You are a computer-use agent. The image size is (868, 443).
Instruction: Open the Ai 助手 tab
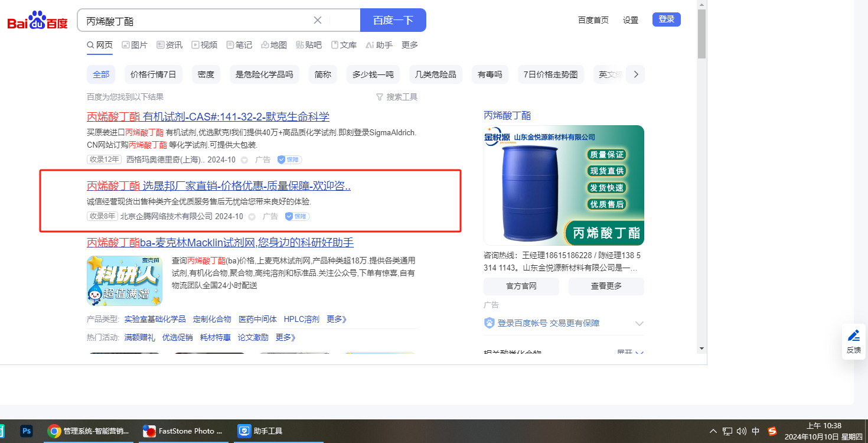pos(379,45)
